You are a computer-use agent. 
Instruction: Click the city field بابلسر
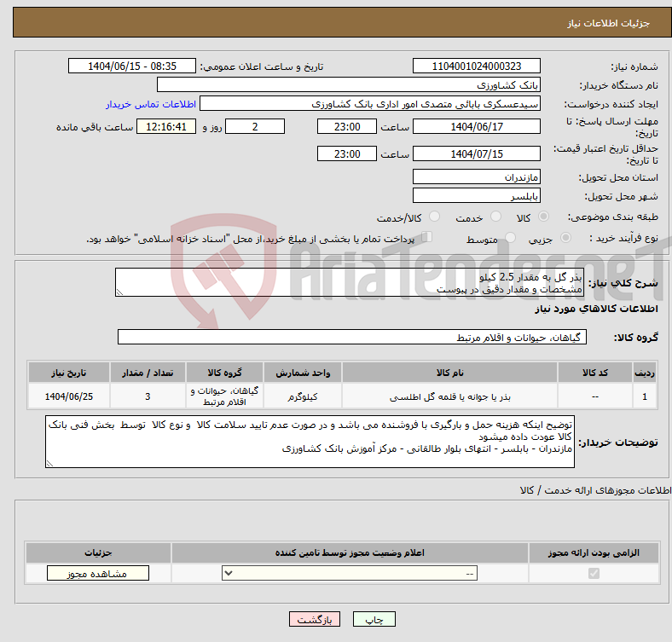pyautogui.click(x=476, y=195)
